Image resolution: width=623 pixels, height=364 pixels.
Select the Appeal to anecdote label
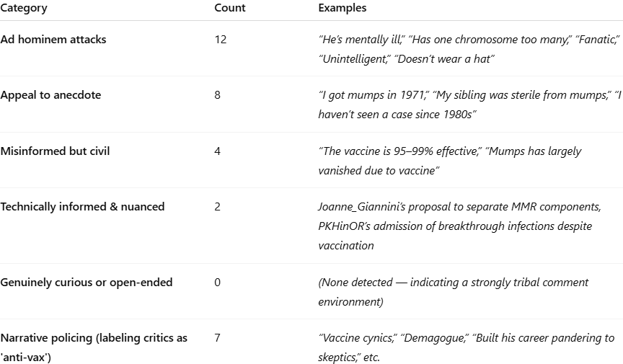pyautogui.click(x=50, y=95)
